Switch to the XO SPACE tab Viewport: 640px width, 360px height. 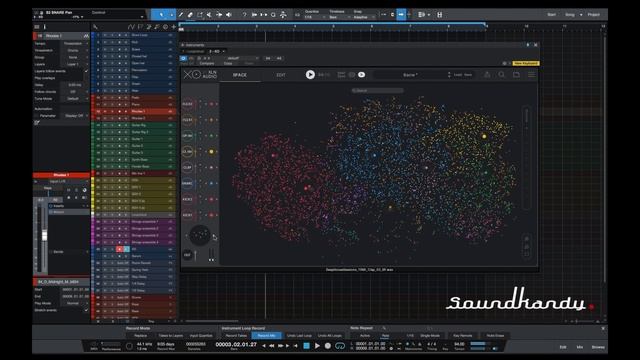coord(240,75)
